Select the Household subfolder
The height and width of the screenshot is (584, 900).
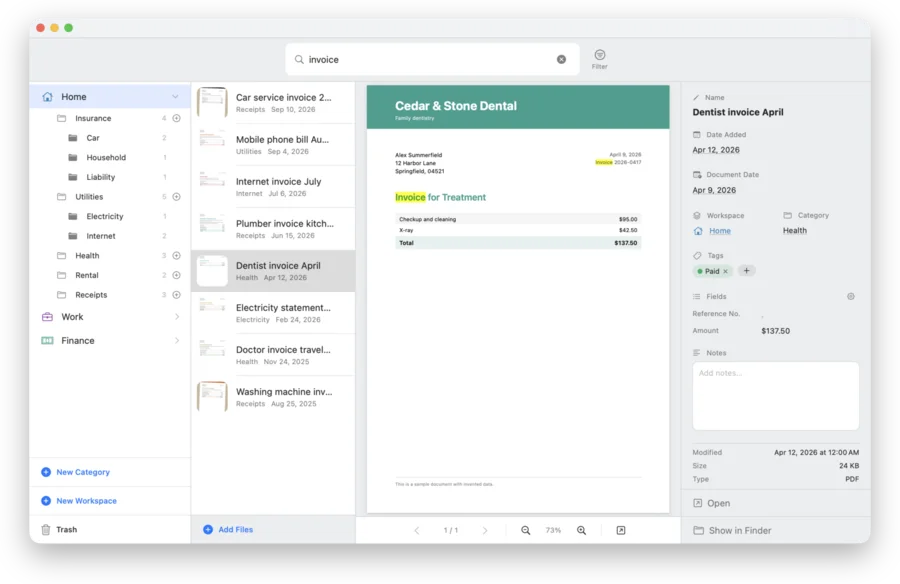click(x=110, y=157)
